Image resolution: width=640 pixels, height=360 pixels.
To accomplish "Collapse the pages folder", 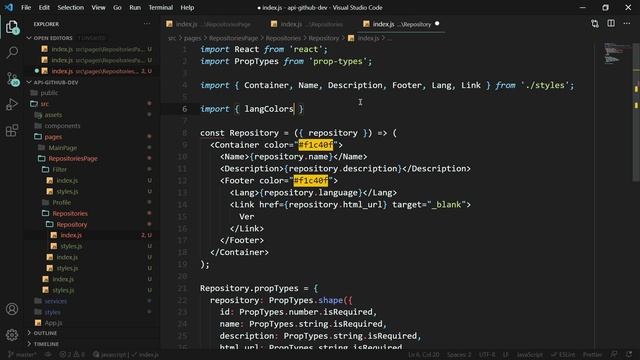I will point(53,137).
